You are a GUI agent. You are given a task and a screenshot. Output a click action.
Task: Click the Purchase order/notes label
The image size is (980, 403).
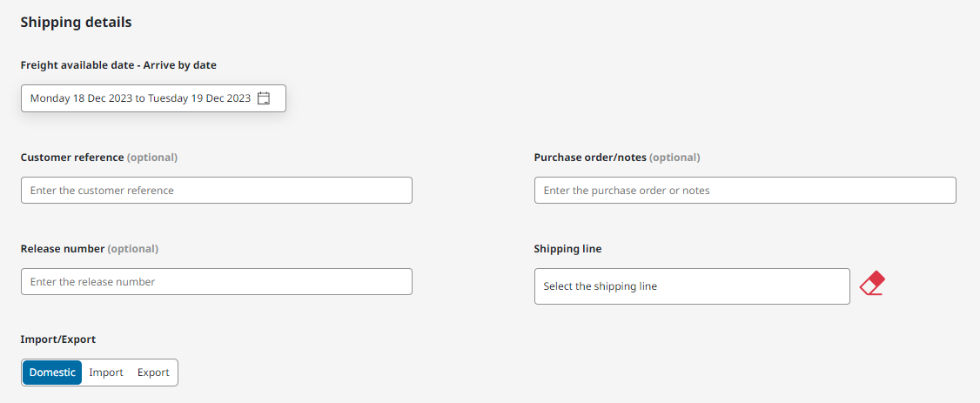(x=590, y=158)
